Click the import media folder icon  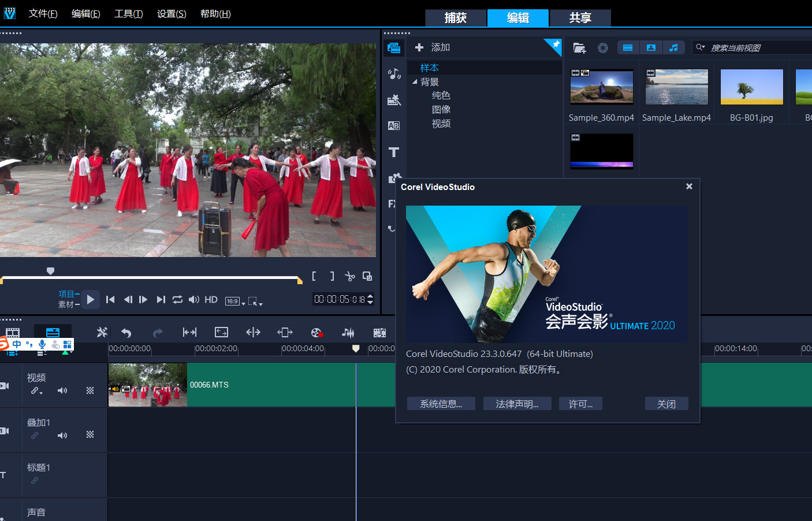click(x=579, y=48)
